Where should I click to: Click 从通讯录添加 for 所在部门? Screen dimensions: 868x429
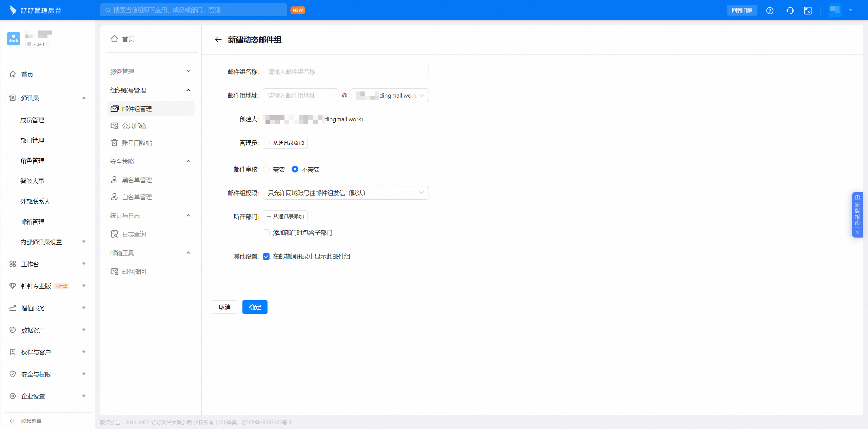(x=285, y=217)
